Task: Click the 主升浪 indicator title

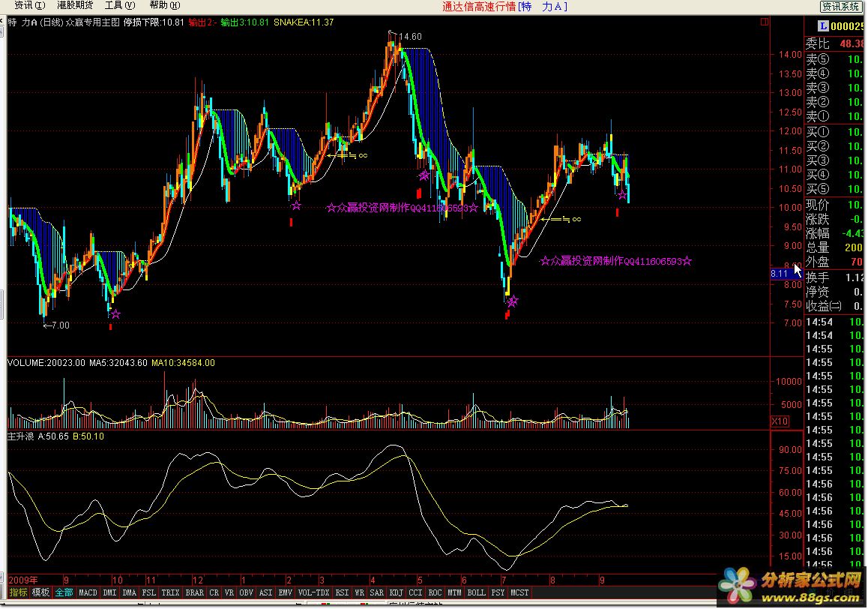Action: click(x=20, y=436)
